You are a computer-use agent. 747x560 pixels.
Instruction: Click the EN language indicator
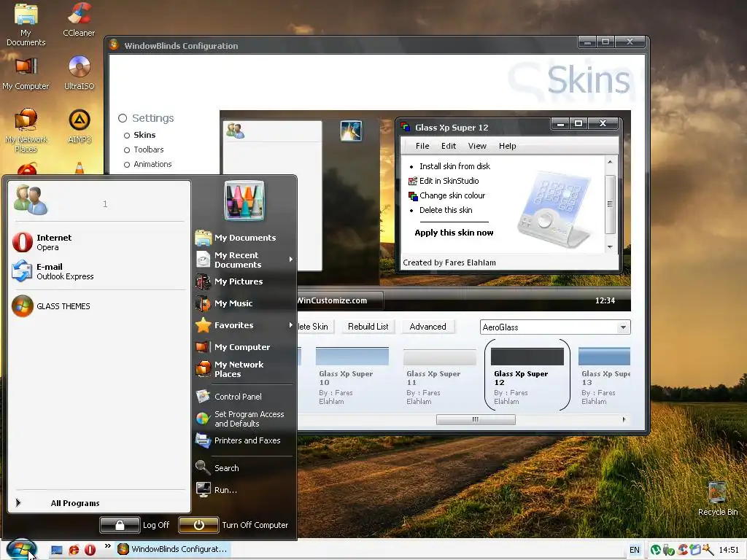634,550
